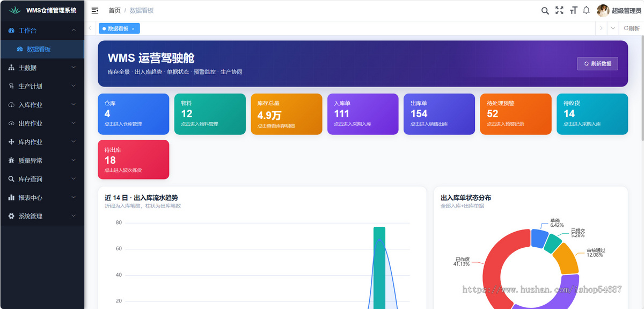The height and width of the screenshot is (309, 644).
Task: Toggle fullscreen mode icon
Action: point(559,10)
